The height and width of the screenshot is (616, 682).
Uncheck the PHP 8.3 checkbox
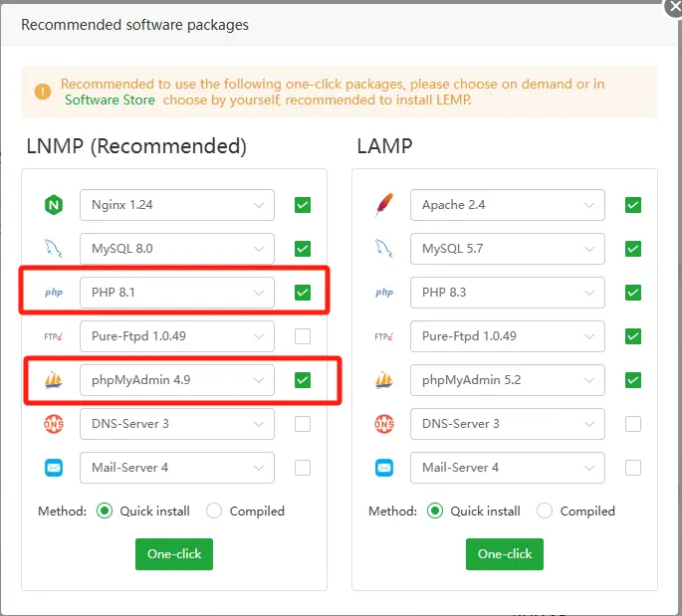tap(633, 293)
